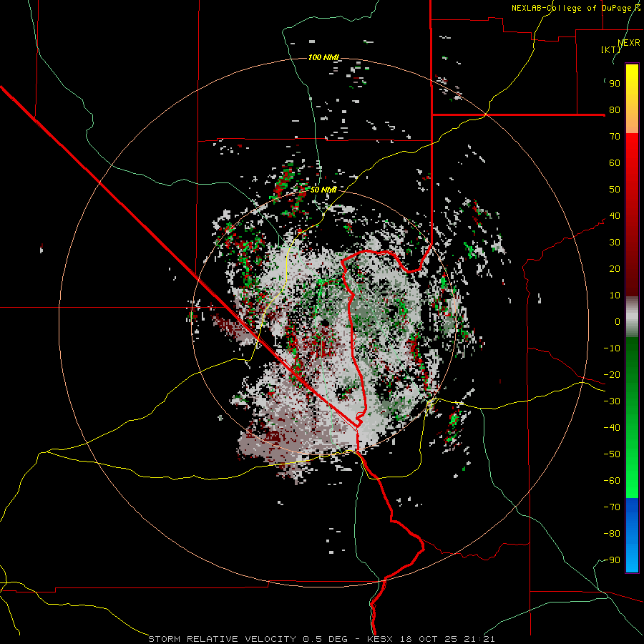Click the positive 50 scale value
The height and width of the screenshot is (644, 644).
tap(615, 190)
